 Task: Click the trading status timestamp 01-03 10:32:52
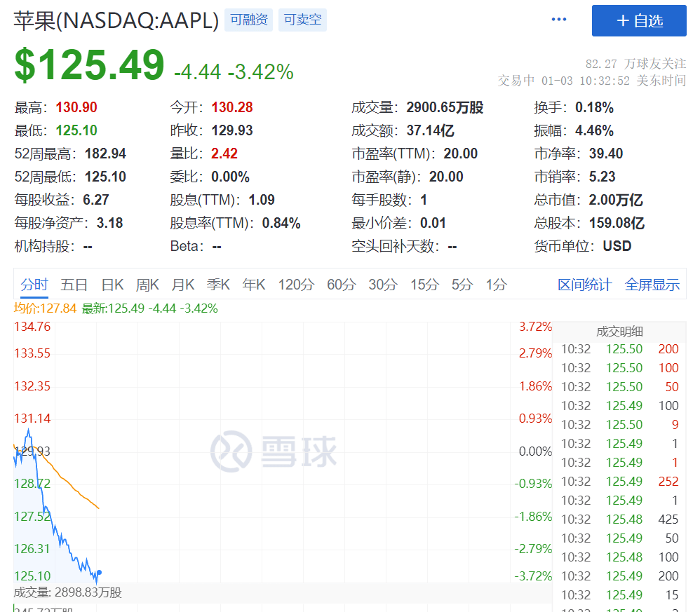[x=586, y=81]
